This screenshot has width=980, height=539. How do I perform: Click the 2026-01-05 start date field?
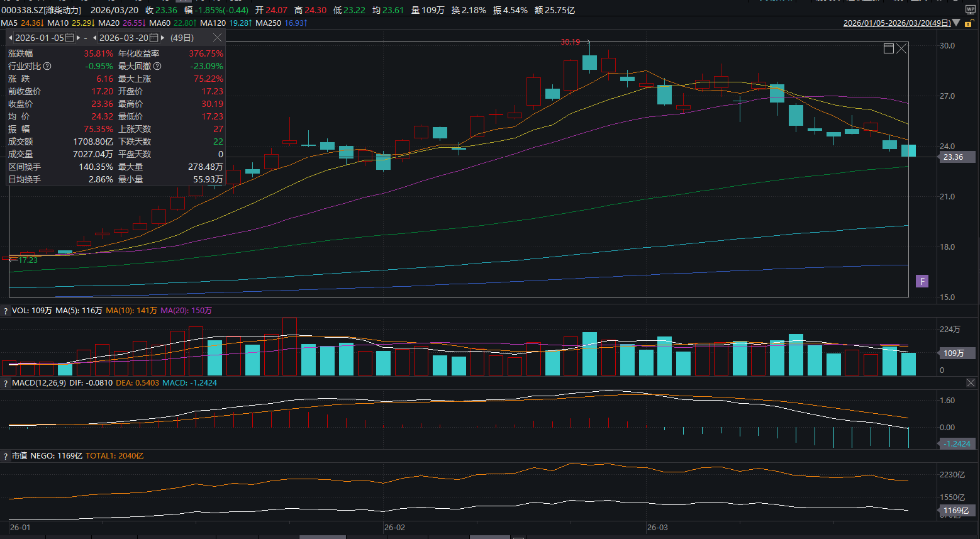[39, 38]
